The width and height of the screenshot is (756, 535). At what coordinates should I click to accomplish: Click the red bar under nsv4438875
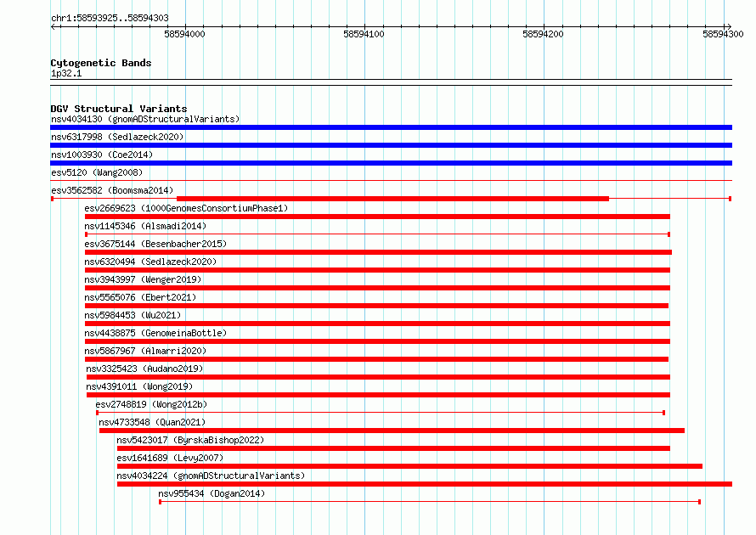(377, 341)
